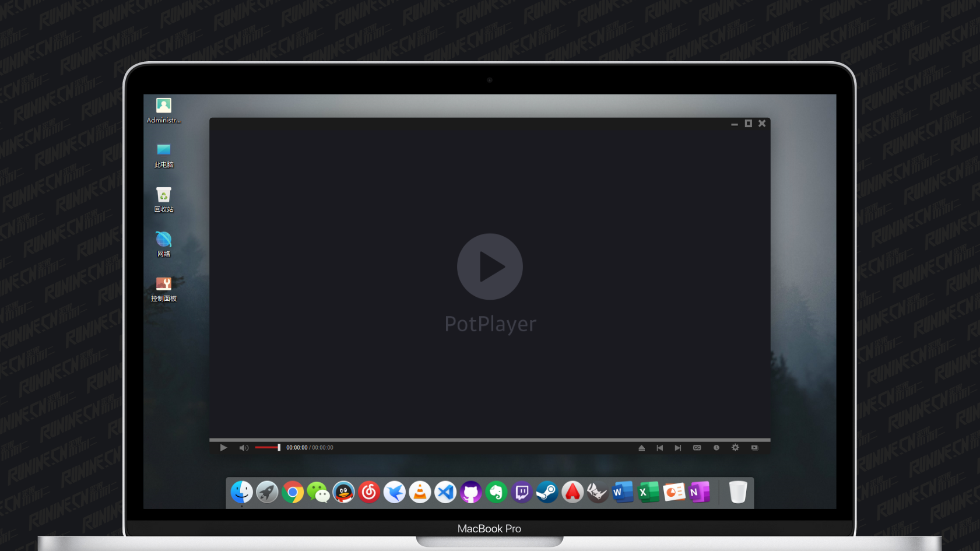Viewport: 980px width, 551px height.
Task: Launch Steam from the dock
Action: (547, 492)
